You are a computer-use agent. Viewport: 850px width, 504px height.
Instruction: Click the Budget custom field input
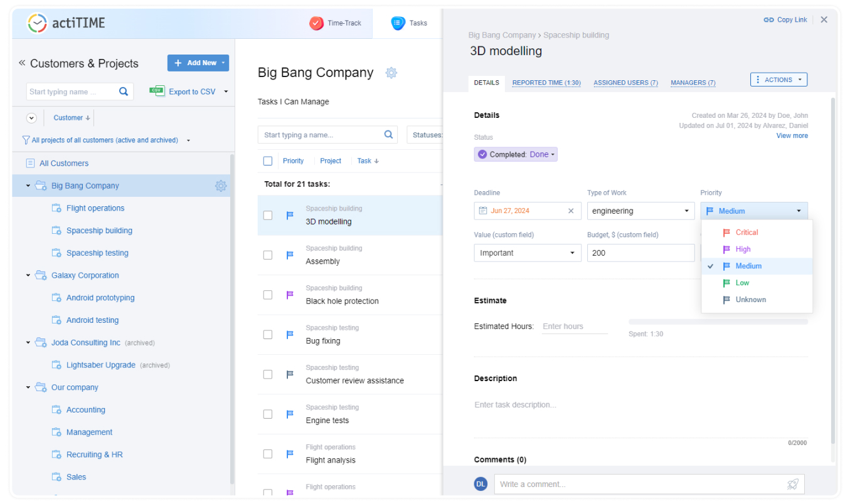coord(640,253)
